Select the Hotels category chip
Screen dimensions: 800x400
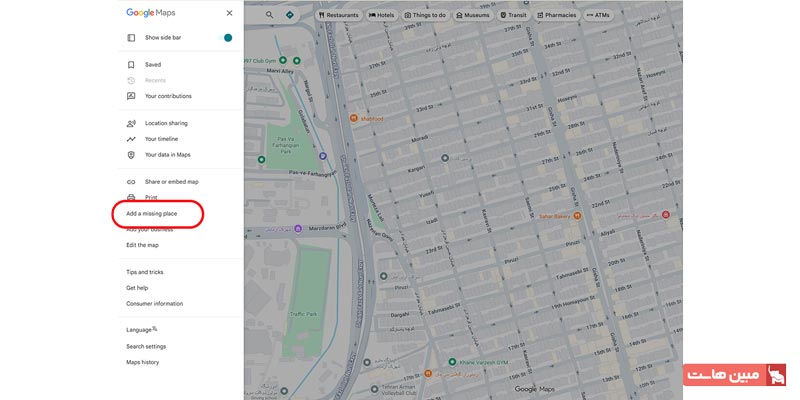(382, 15)
